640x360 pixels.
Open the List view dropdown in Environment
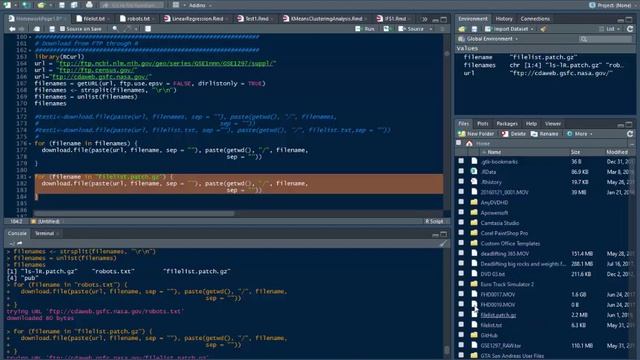[610, 29]
